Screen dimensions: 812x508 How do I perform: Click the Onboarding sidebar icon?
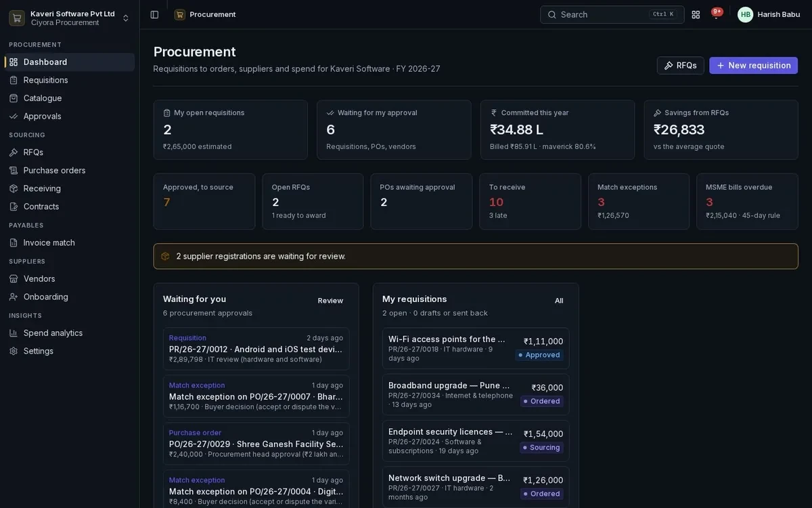14,297
